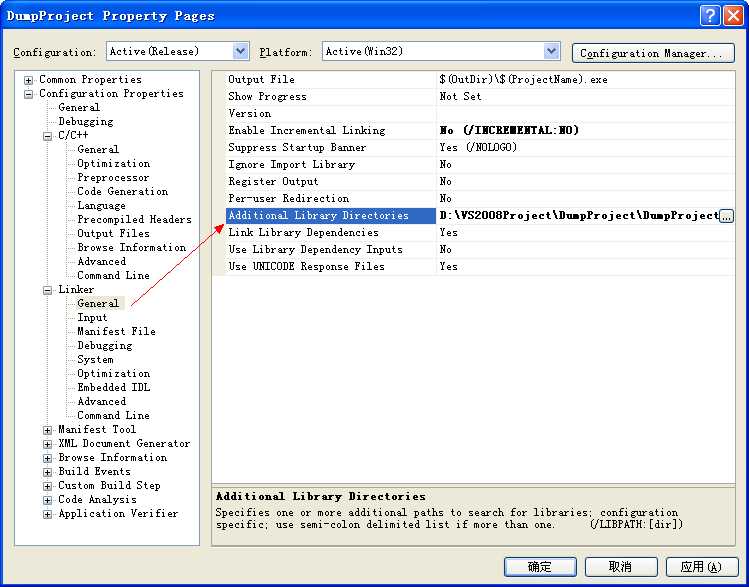Viewport: 749px width, 587px height.
Task: Open Configuration Manager
Action: point(653,53)
